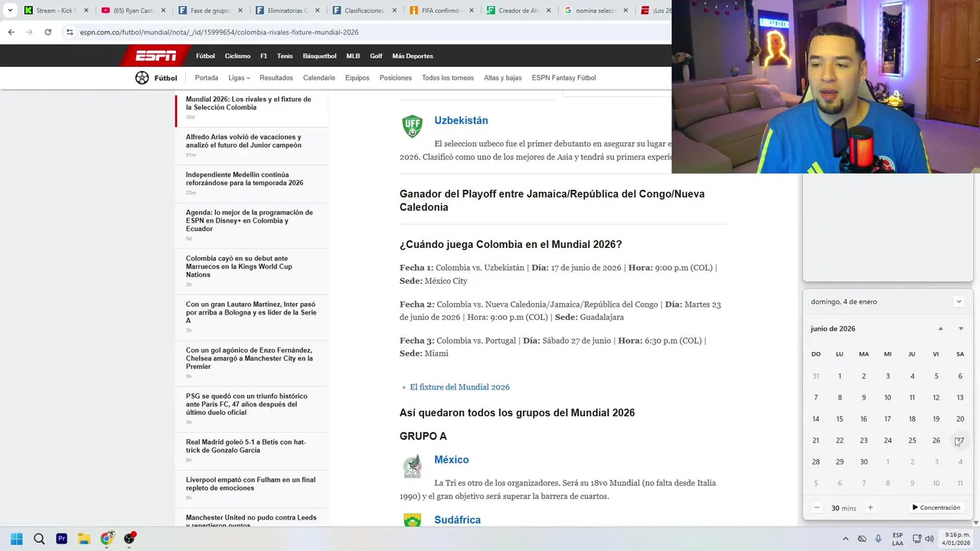Click the microphone icon in system tray
Viewport: 980px width, 551px height.
[878, 539]
